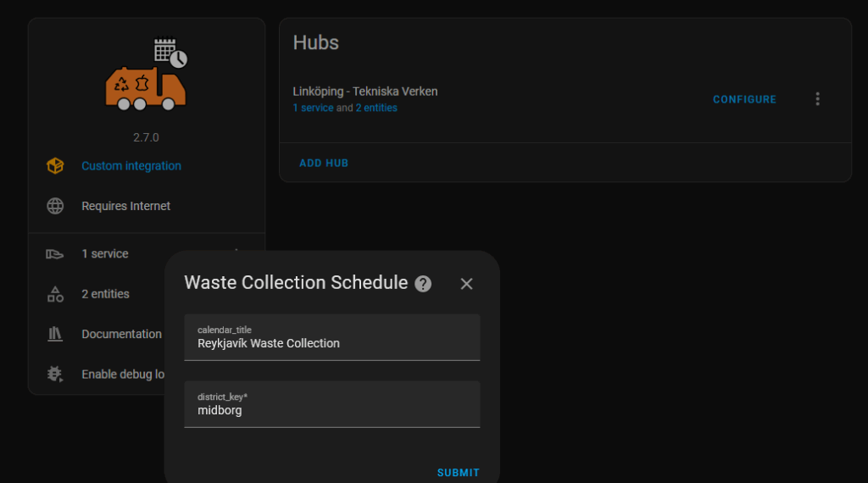868x483 pixels.
Task: Click the 1 service hand icon
Action: pyautogui.click(x=55, y=254)
